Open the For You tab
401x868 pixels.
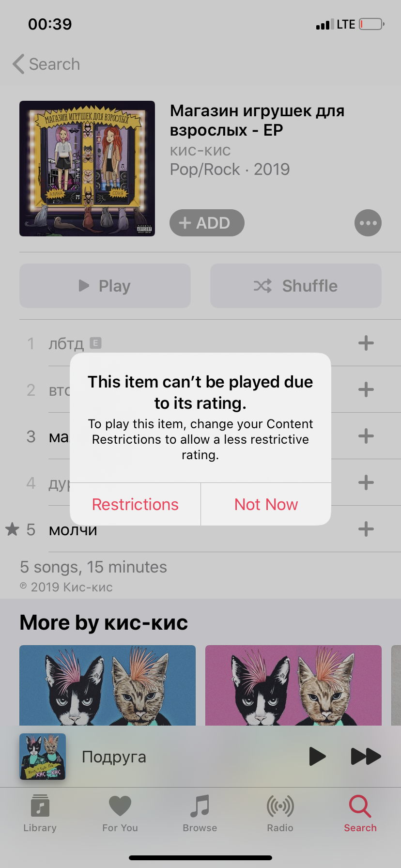[120, 813]
